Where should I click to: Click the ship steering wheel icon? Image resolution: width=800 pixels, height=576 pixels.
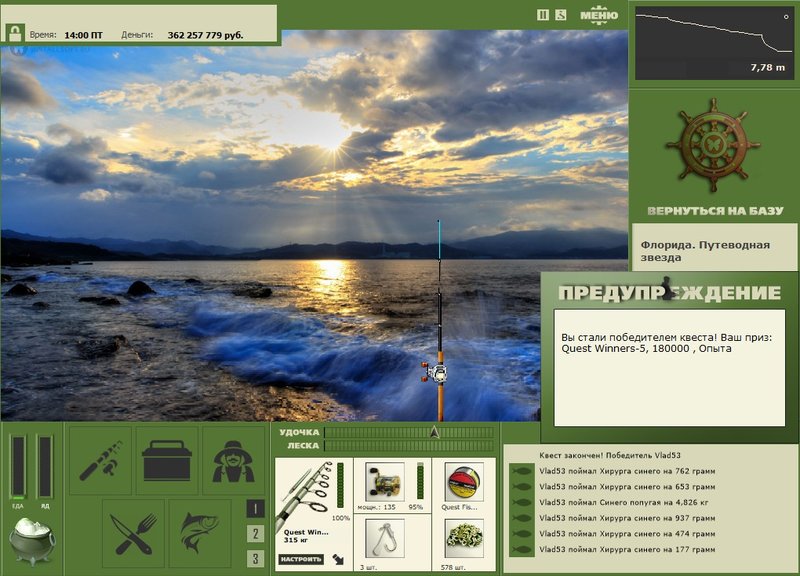pyautogui.click(x=713, y=146)
